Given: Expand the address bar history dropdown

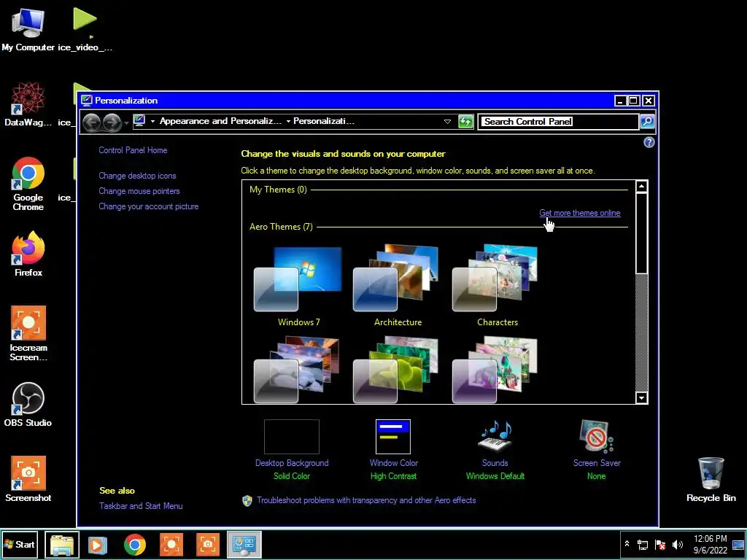Looking at the screenshot, I should click(x=447, y=122).
